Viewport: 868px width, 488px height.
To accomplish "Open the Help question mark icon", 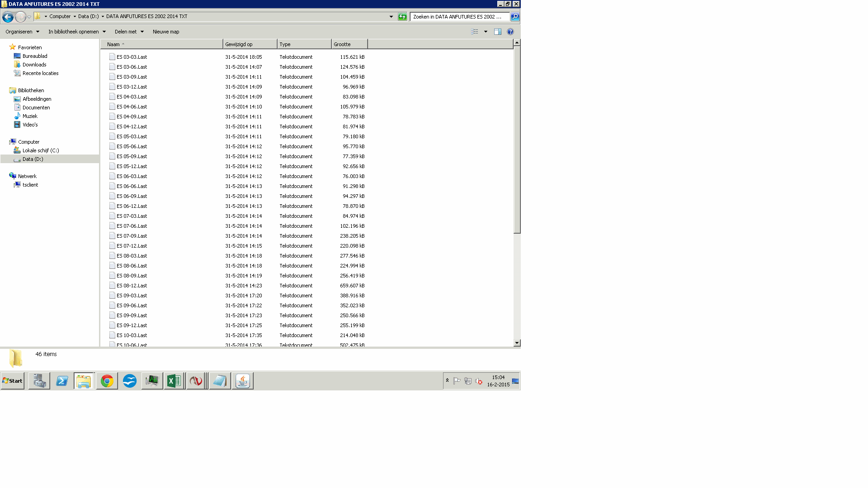I will [x=510, y=32].
